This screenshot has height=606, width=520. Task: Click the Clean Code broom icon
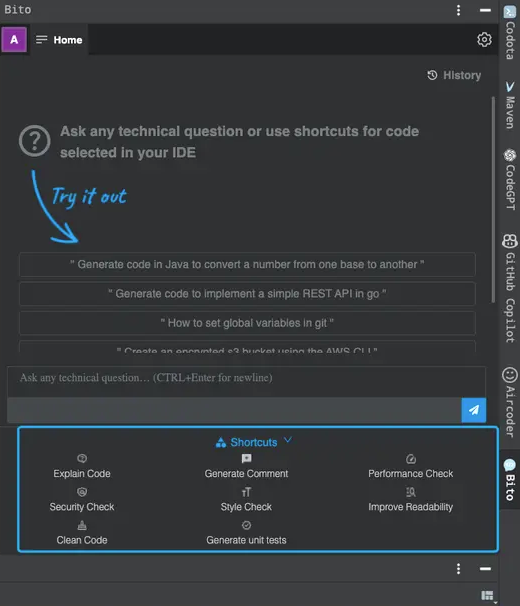82,525
